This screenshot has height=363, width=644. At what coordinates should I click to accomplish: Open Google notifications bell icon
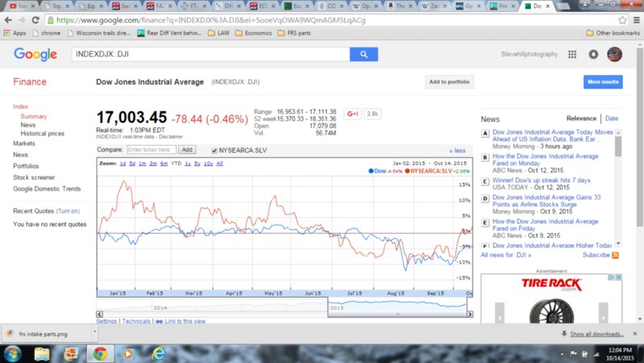tap(593, 54)
